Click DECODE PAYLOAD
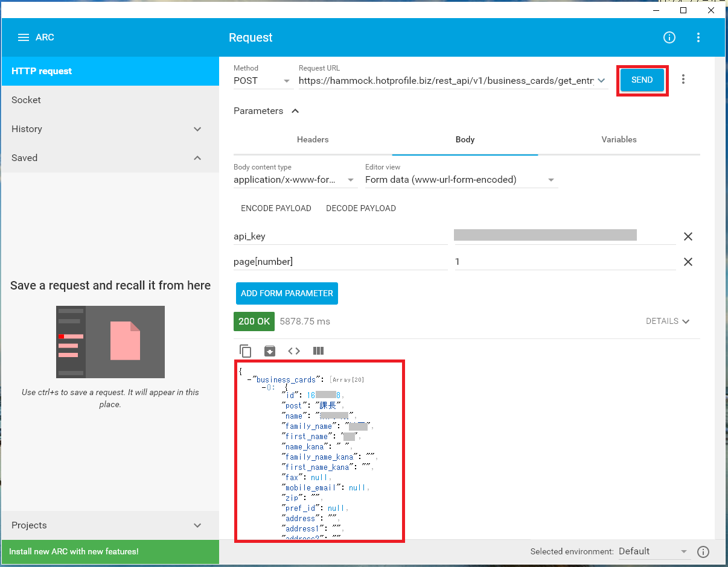Image resolution: width=728 pixels, height=567 pixels. (361, 208)
